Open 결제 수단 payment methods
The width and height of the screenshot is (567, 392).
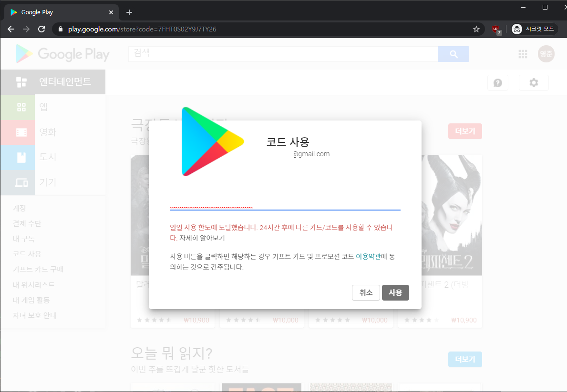coord(27,224)
